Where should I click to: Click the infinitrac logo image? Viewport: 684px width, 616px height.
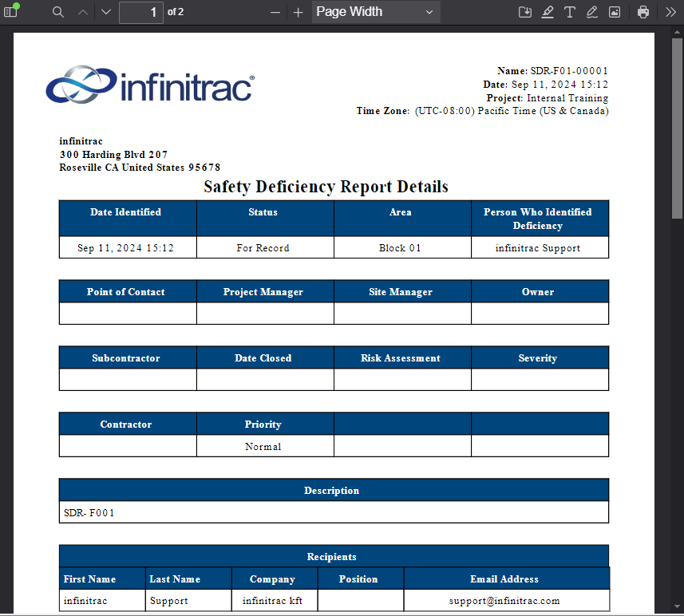[x=151, y=85]
